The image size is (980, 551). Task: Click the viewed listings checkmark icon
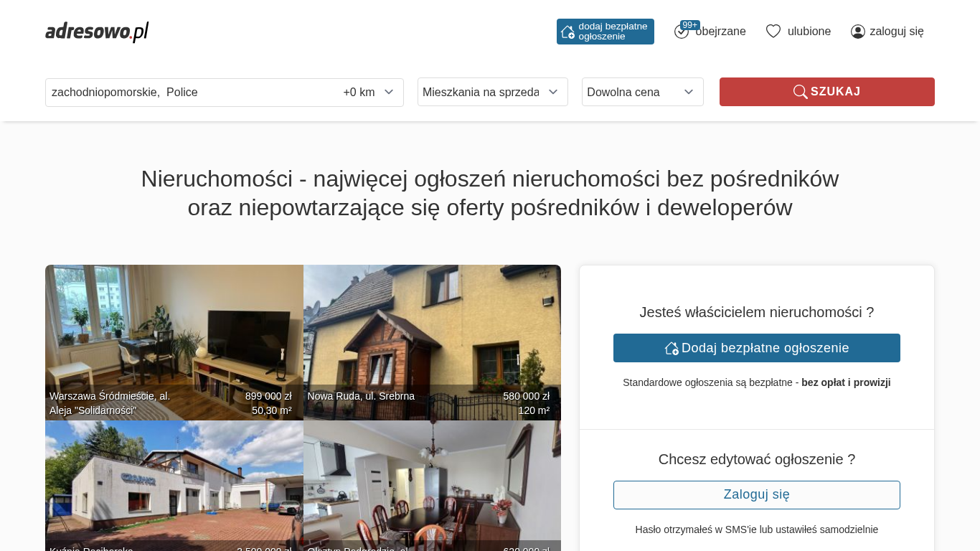(x=681, y=32)
